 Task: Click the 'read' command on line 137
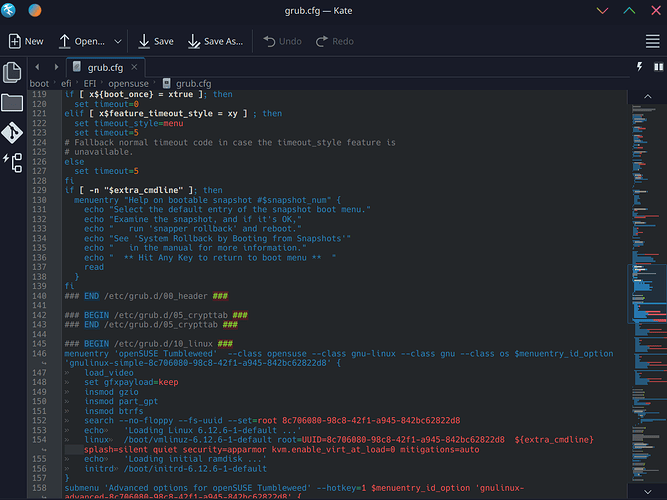pyautogui.click(x=94, y=267)
